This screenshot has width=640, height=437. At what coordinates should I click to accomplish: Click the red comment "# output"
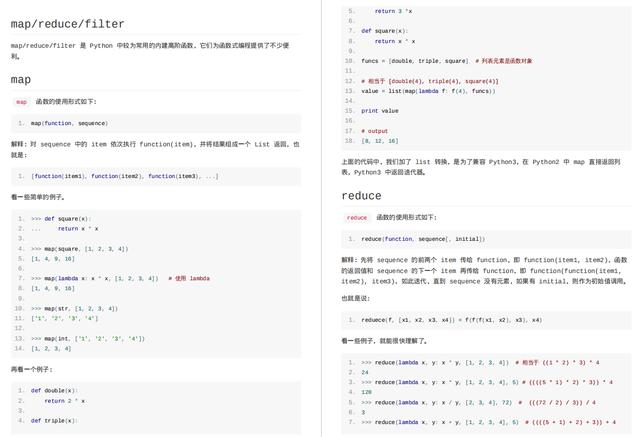coord(374,131)
